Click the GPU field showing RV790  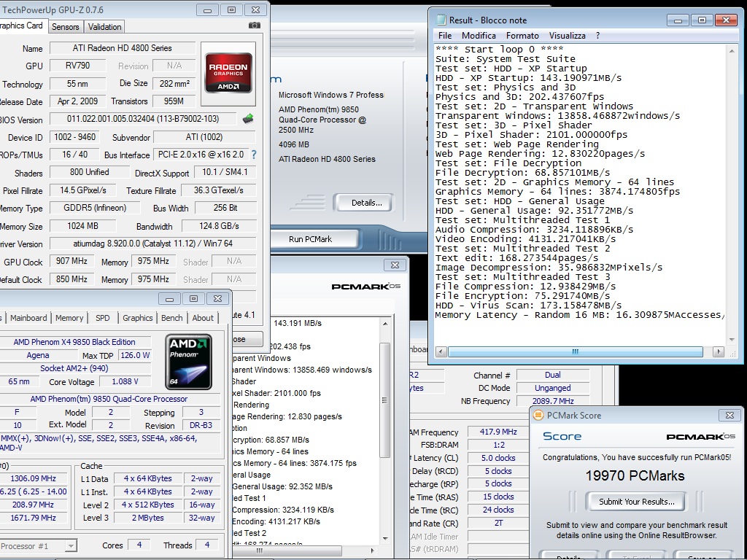coord(77,66)
